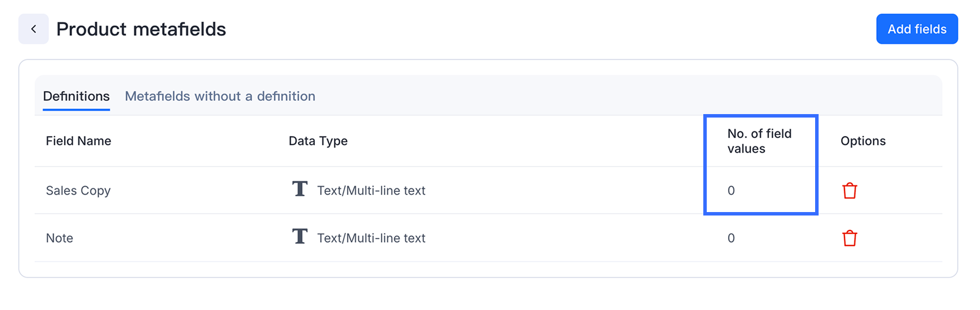Image resolution: width=980 pixels, height=310 pixels.
Task: Click the Note text type icon
Action: click(300, 236)
